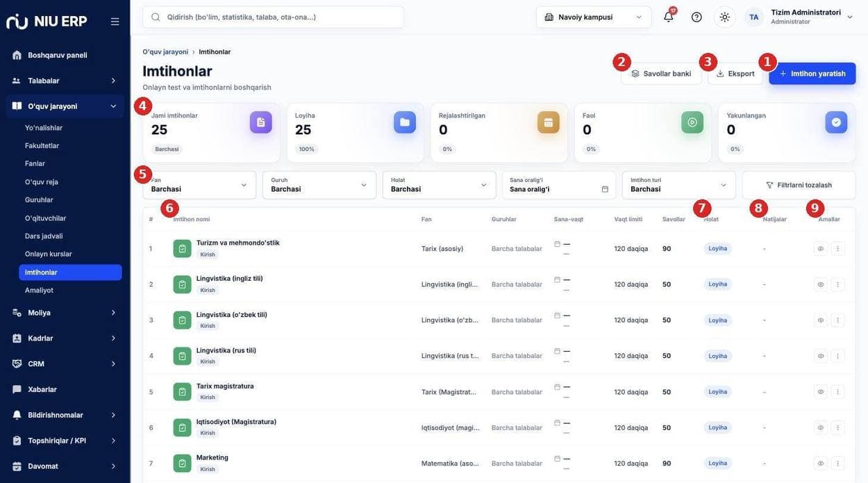Click the green exam icon for Tarix magistratura
This screenshot has height=483, width=868.
click(x=182, y=392)
